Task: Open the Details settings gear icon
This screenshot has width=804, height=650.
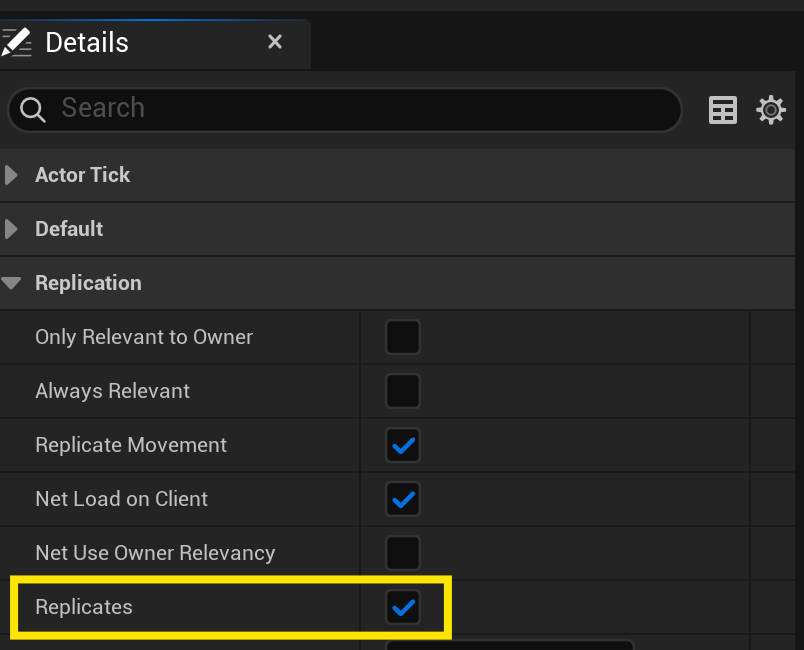Action: [x=771, y=109]
